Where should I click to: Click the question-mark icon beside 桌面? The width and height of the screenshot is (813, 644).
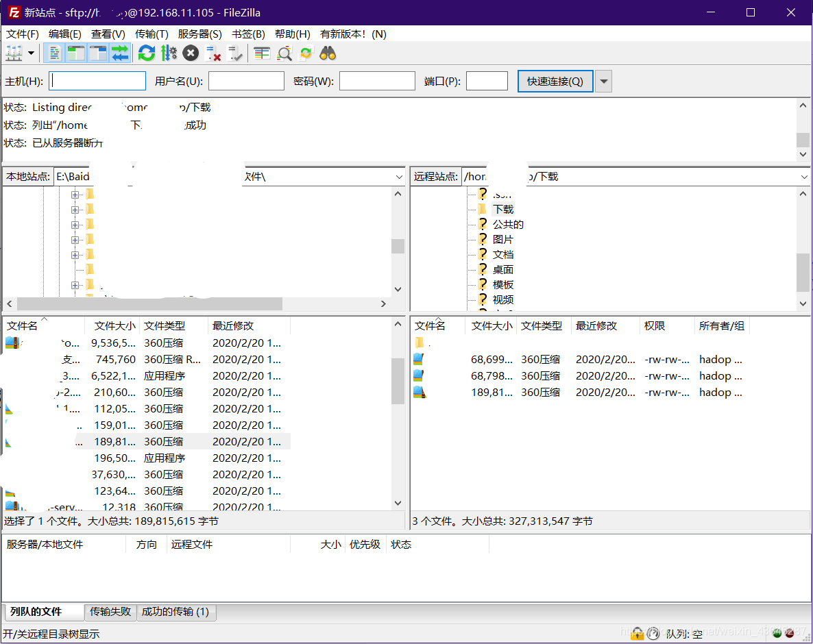coord(482,269)
